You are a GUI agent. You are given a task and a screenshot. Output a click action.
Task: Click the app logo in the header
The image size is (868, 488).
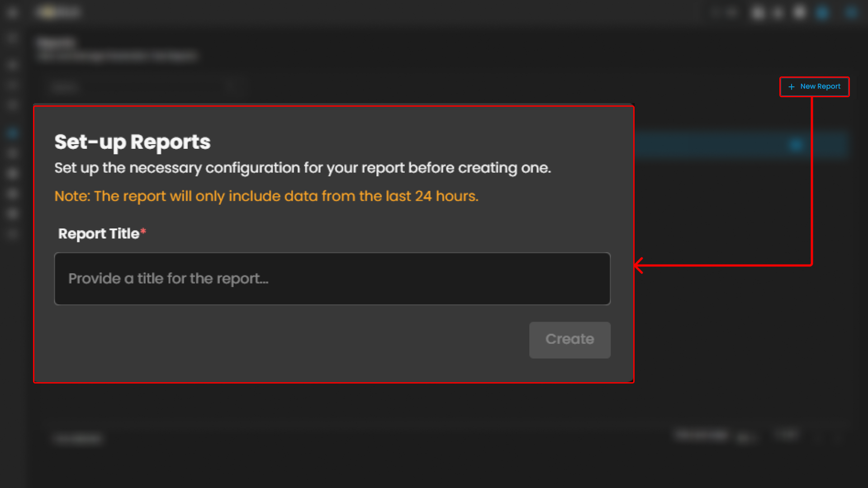coord(59,12)
